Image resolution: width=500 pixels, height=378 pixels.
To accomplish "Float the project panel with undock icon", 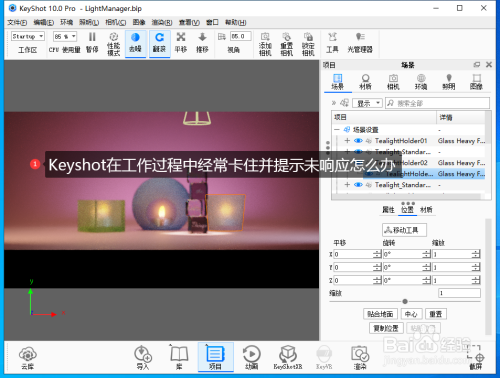I will (x=477, y=65).
